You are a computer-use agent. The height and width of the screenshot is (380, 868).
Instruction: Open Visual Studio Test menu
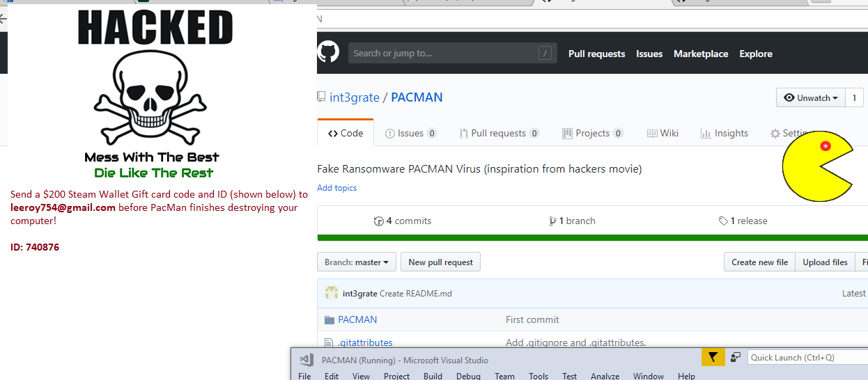click(x=570, y=376)
